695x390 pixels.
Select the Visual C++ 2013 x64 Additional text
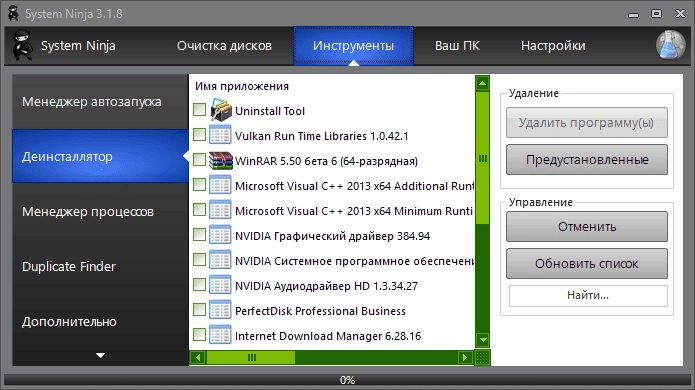tap(354, 186)
